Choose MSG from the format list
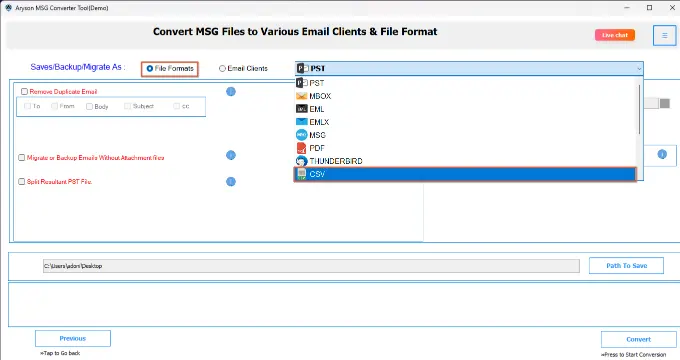Screen dimensions: 680x360 pos(466,135)
